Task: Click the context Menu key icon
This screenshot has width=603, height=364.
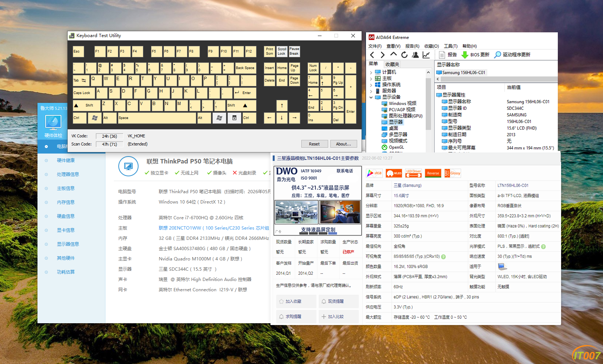Action: [234, 118]
